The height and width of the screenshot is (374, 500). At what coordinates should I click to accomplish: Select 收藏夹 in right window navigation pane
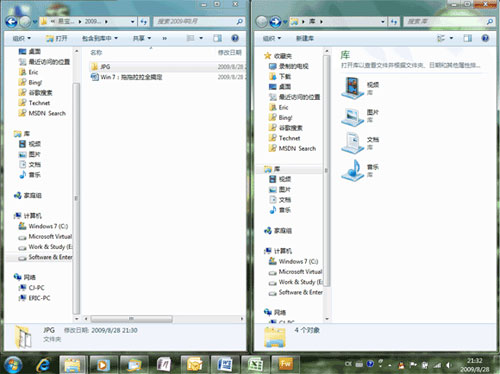[278, 56]
